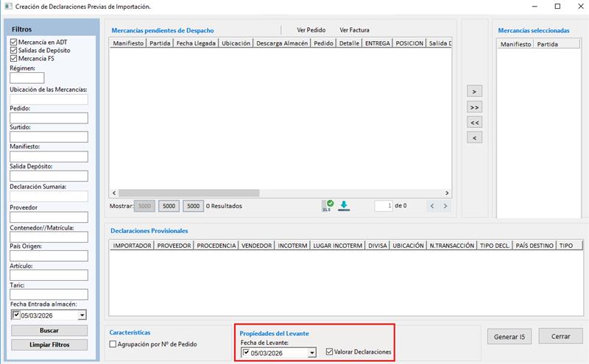Screen dimensions: 589x364
Task: Click Generar I5 button
Action: 509,336
